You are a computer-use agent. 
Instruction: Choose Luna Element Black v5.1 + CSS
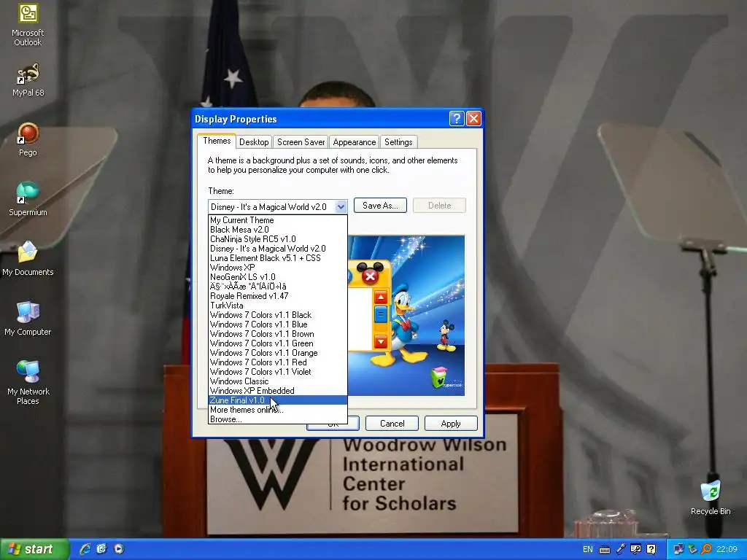(x=278, y=258)
